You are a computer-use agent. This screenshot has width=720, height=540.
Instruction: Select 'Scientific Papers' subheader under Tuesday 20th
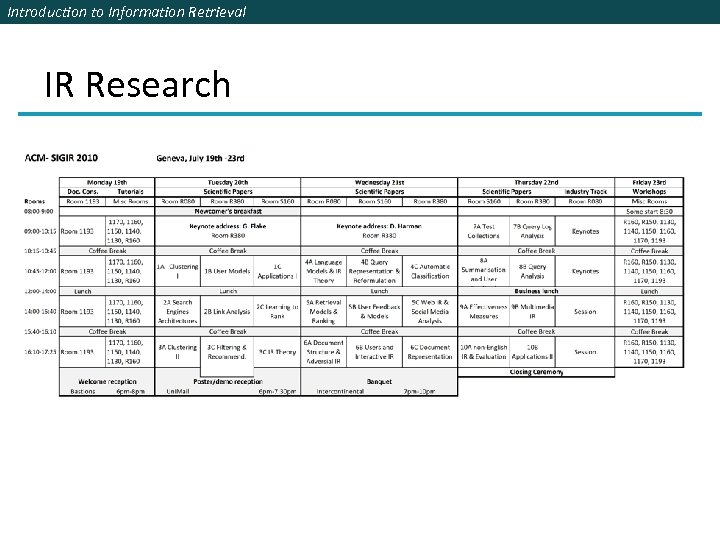[228, 191]
